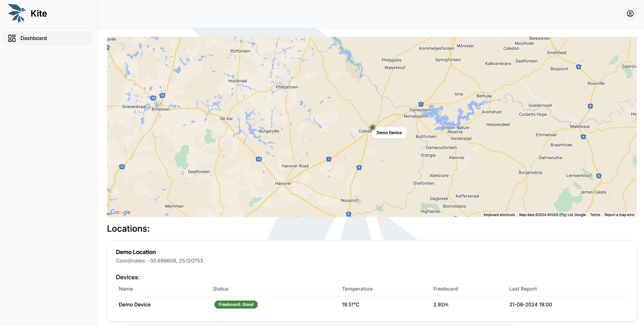This screenshot has width=644, height=326.
Task: Open the Keyboard shortcuts map button
Action: tap(499, 215)
